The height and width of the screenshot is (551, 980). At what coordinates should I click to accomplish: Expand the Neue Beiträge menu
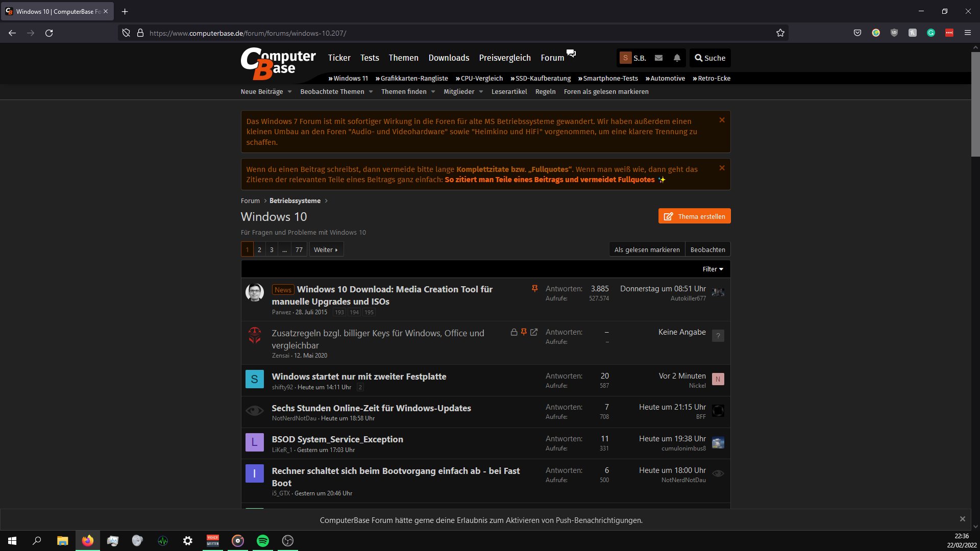point(266,91)
